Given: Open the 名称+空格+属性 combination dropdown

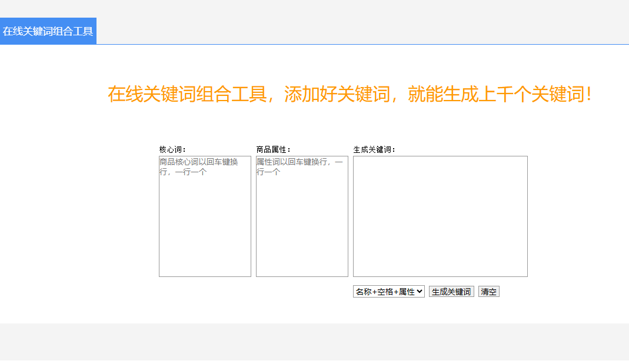Looking at the screenshot, I should pos(388,292).
